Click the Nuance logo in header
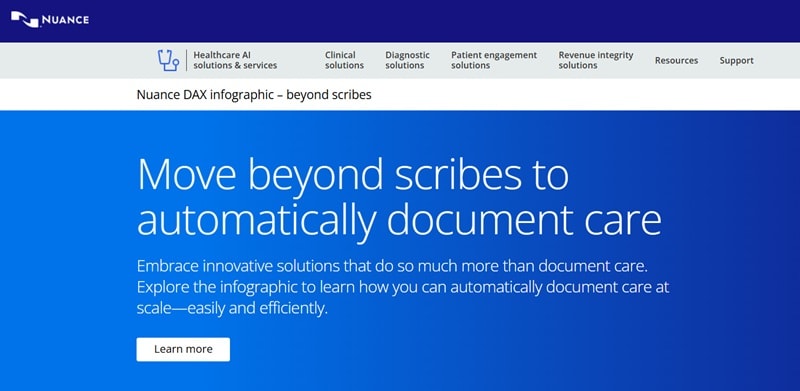This screenshot has width=800, height=391. click(x=50, y=20)
